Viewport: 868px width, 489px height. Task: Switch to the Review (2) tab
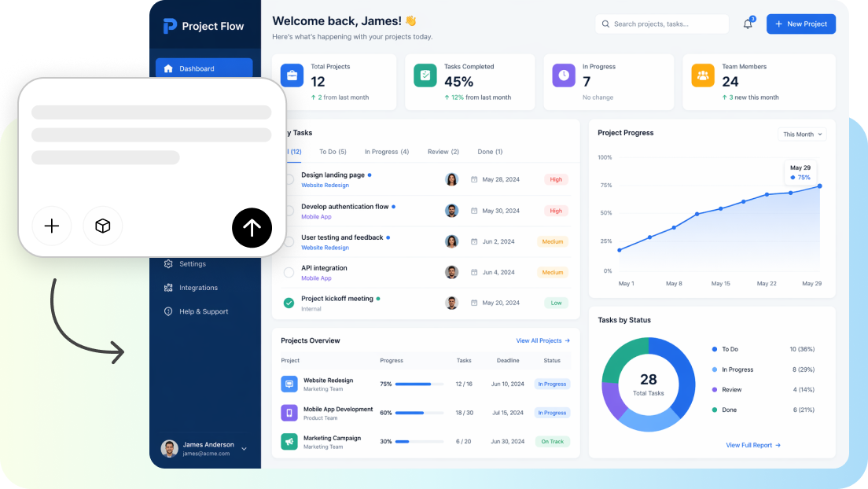coord(443,152)
